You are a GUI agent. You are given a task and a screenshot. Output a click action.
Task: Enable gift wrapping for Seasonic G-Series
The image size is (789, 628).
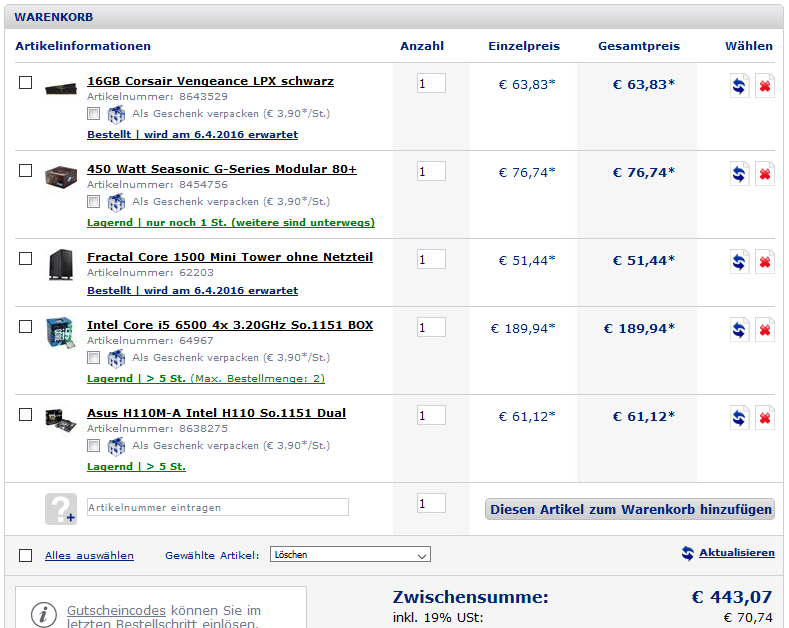point(93,202)
